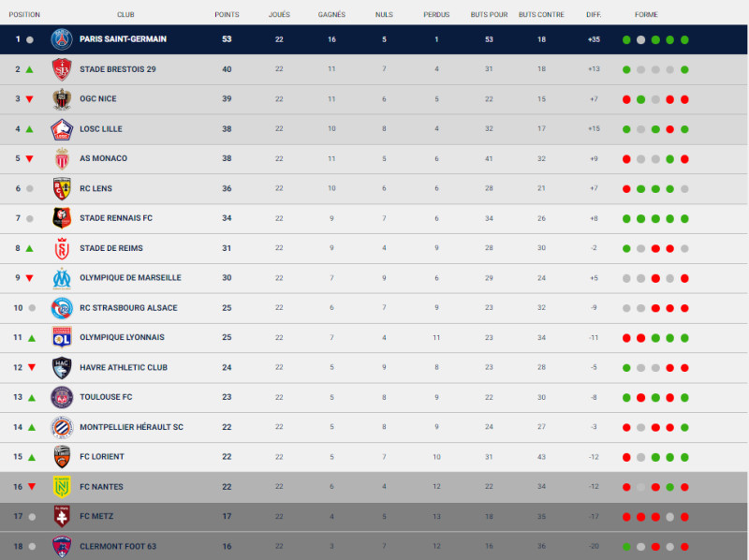
Task: Click OGC Nice's first red form dot
Action: (626, 99)
